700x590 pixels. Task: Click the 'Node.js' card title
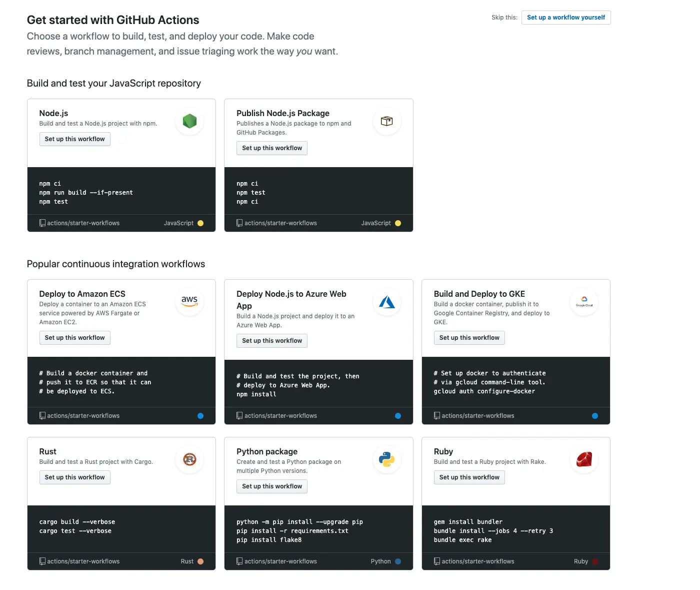54,114
